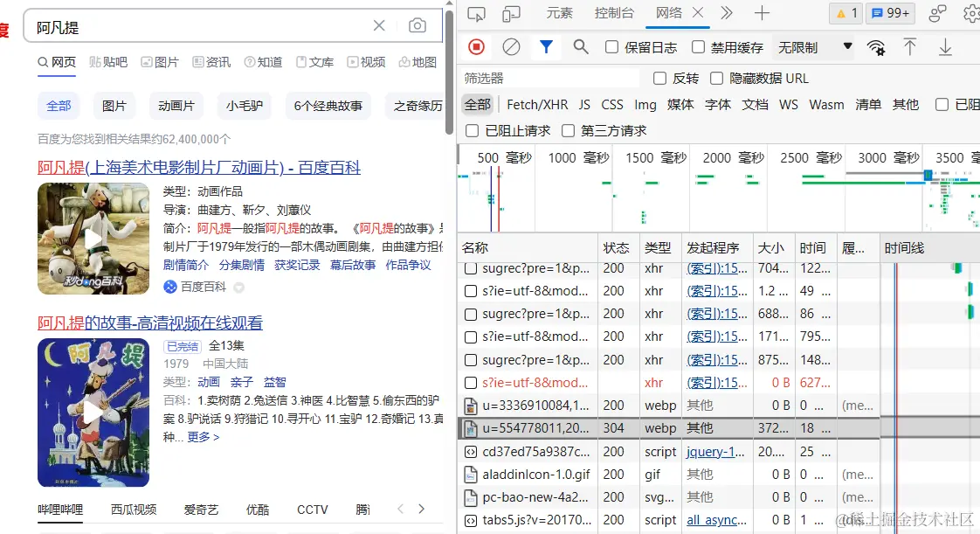Toggle 隐藏数据 URL checkbox
The height and width of the screenshot is (534, 980).
[x=717, y=78]
